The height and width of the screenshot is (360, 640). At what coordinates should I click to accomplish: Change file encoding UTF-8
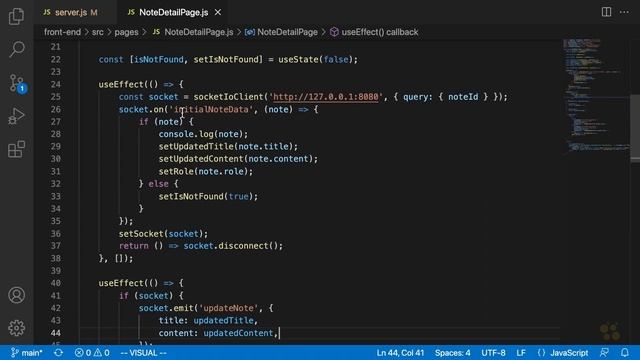[493, 353]
